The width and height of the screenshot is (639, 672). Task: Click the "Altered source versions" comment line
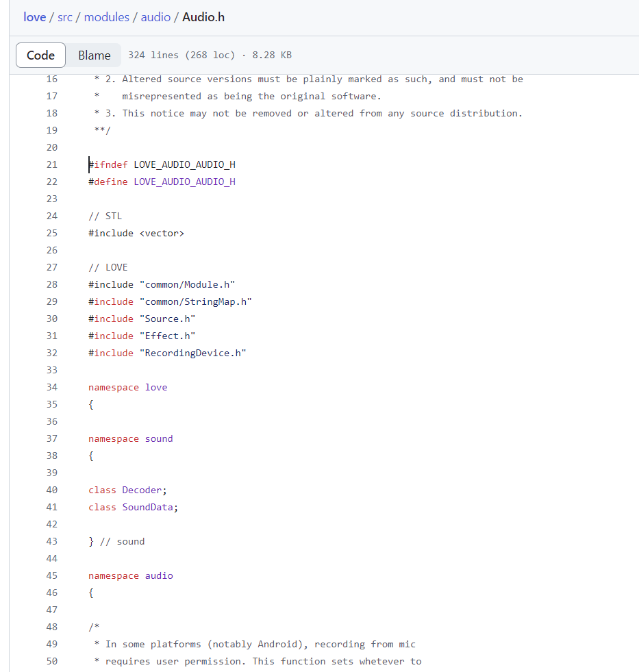coord(309,79)
